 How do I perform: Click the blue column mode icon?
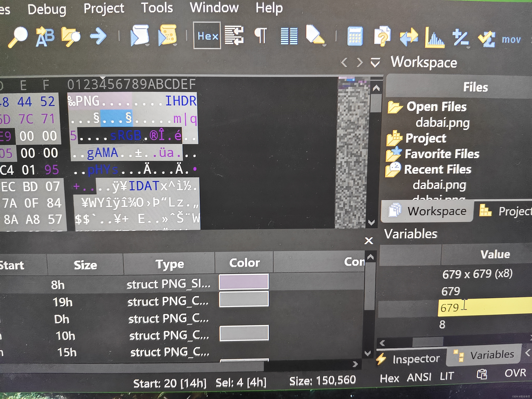point(289,36)
